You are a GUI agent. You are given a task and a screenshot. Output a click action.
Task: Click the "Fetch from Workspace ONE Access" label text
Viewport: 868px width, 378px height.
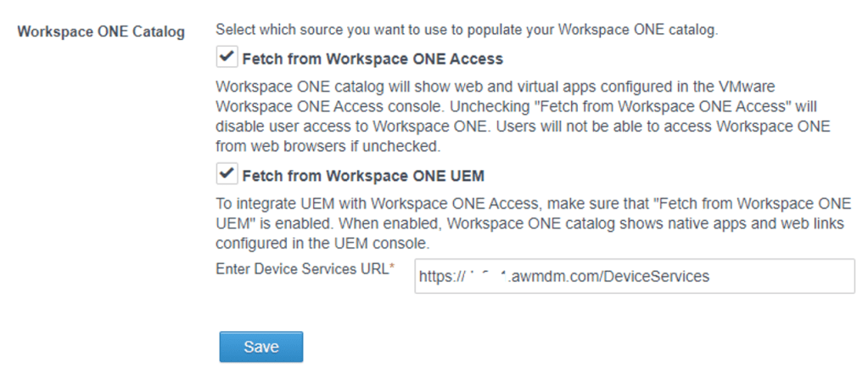(x=372, y=59)
